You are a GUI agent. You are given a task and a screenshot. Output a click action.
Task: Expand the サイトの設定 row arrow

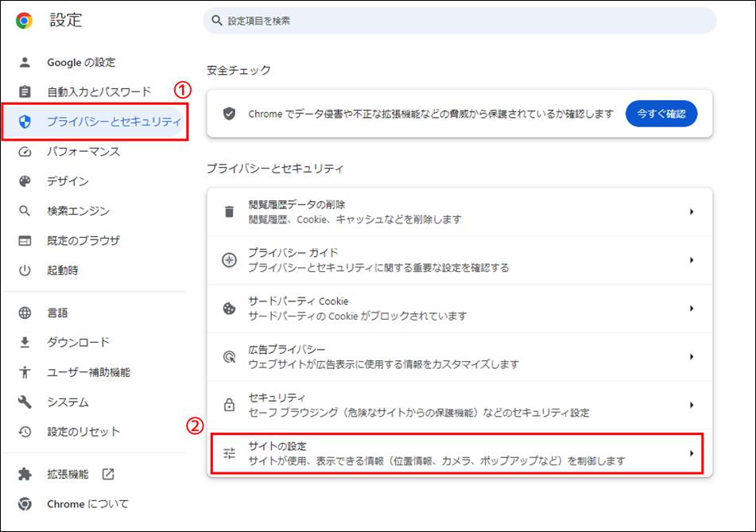click(692, 453)
